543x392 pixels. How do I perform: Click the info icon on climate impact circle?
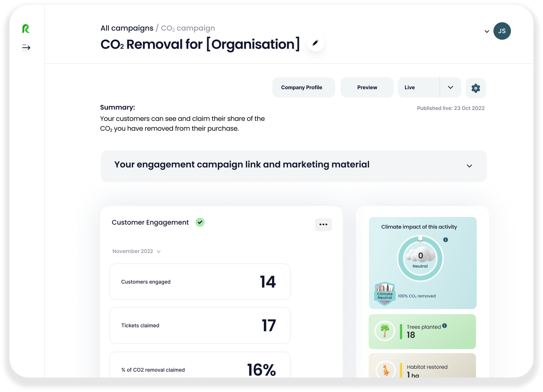(446, 240)
